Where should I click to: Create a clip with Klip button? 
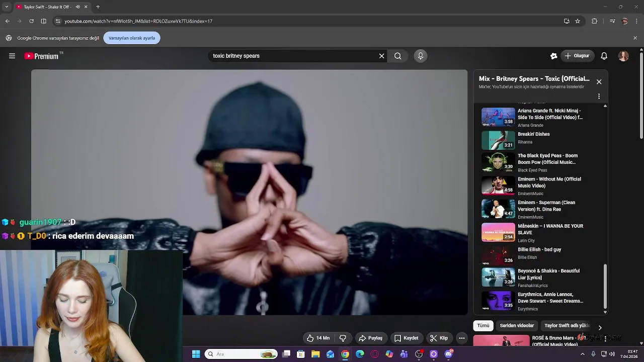coord(439,338)
